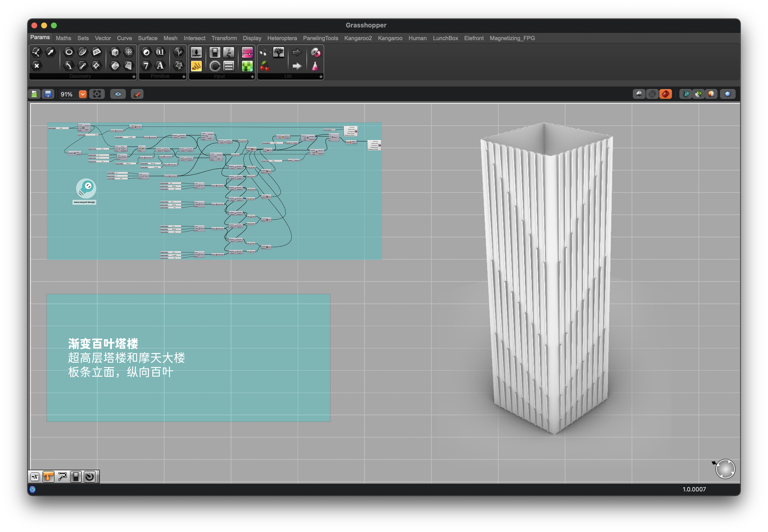Click the Circle parameter icon
The height and width of the screenshot is (532, 768).
(69, 52)
